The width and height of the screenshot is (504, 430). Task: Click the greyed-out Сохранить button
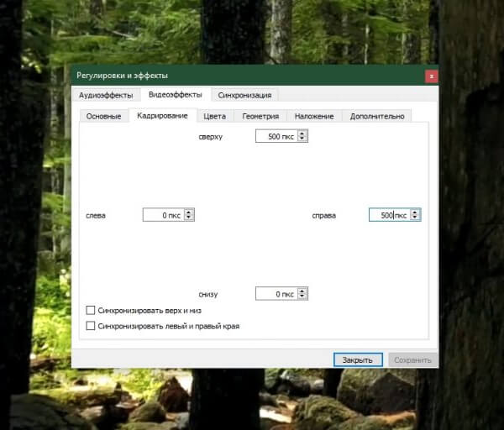pos(412,360)
